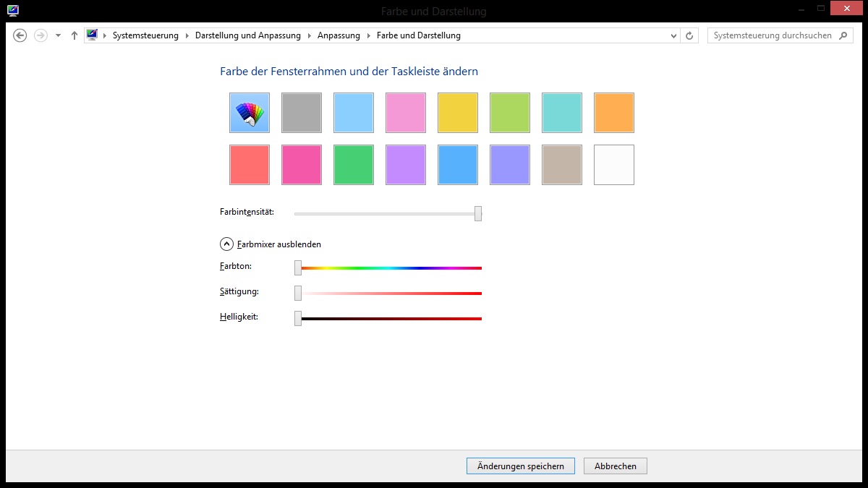Image resolution: width=868 pixels, height=488 pixels.
Task: Click the heading Farbe der Fensterrahmen und der Taskleiste ändern
Action: [x=349, y=72]
